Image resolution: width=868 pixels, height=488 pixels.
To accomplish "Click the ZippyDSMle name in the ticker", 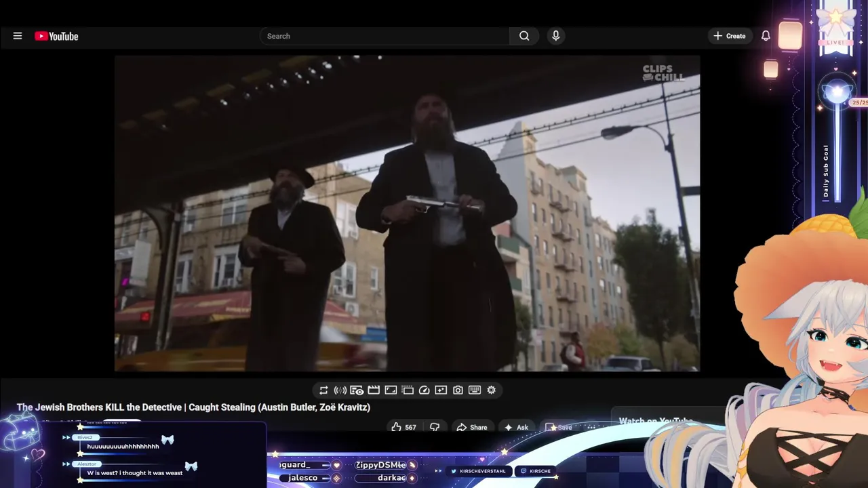I will [x=380, y=465].
